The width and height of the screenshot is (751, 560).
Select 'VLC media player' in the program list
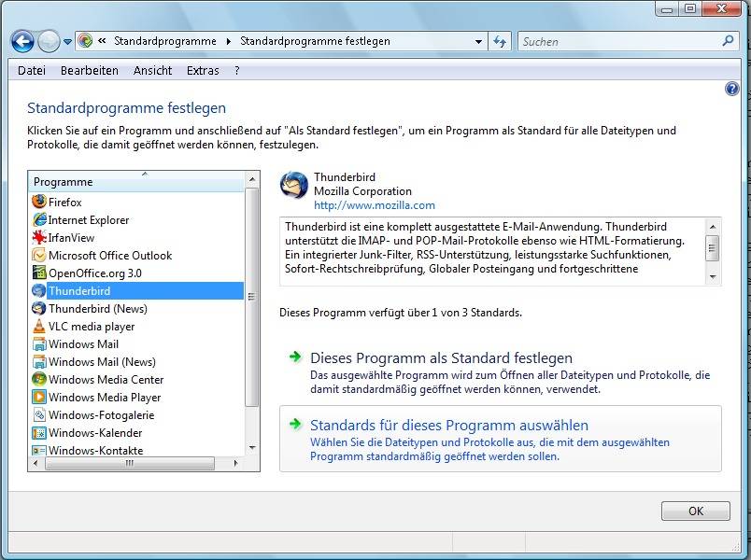(92, 327)
